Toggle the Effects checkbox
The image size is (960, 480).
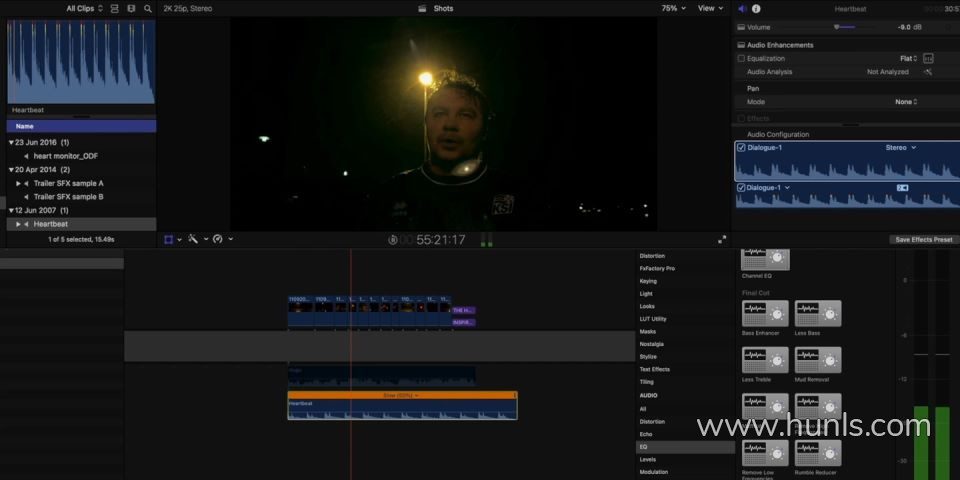coord(741,118)
